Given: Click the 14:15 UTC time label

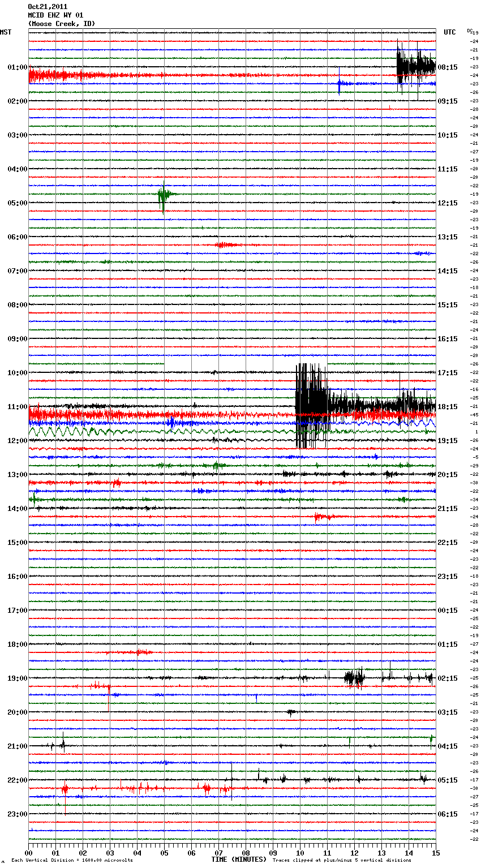Looking at the screenshot, I should [448, 271].
